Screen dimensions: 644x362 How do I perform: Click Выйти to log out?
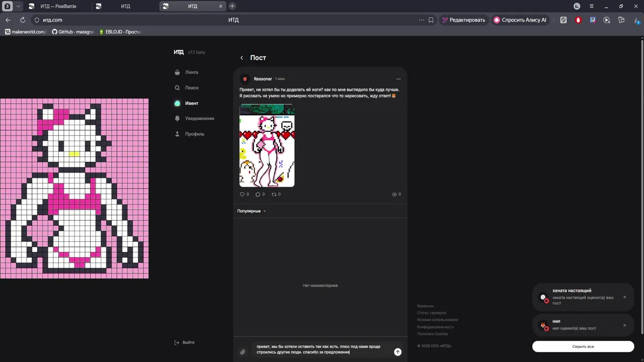184,342
